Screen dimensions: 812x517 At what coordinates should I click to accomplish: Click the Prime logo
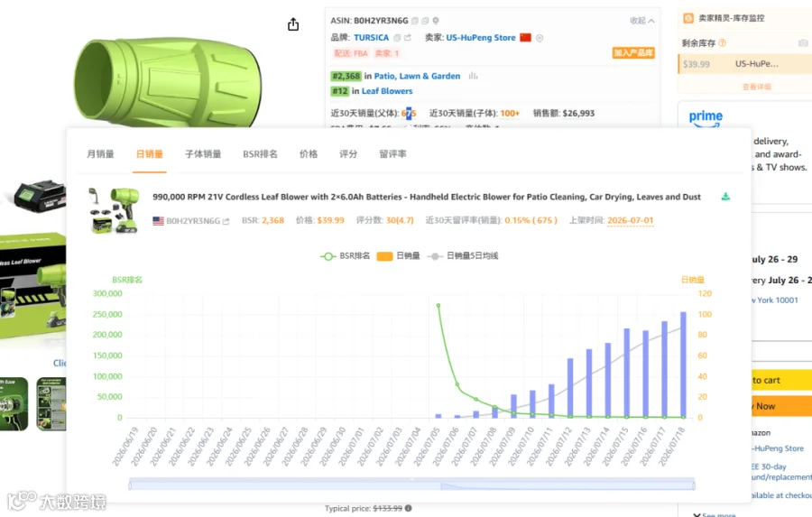coord(706,118)
